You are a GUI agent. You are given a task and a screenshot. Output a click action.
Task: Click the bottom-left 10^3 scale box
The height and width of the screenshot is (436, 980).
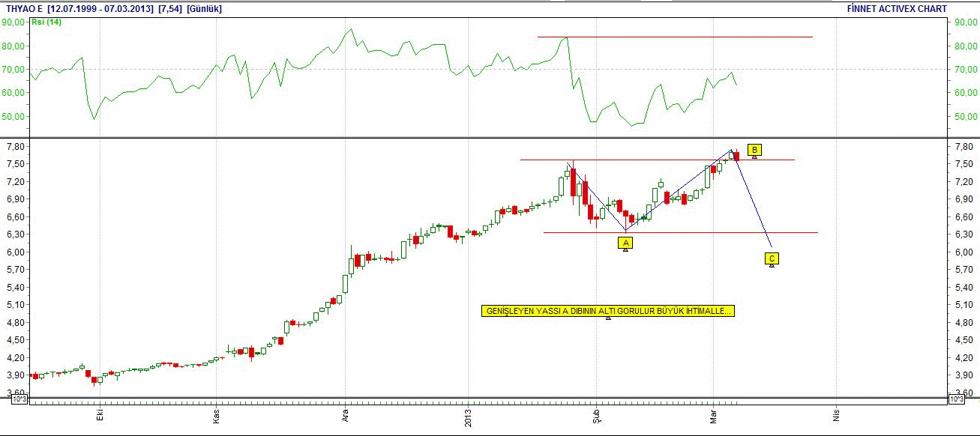click(x=19, y=399)
